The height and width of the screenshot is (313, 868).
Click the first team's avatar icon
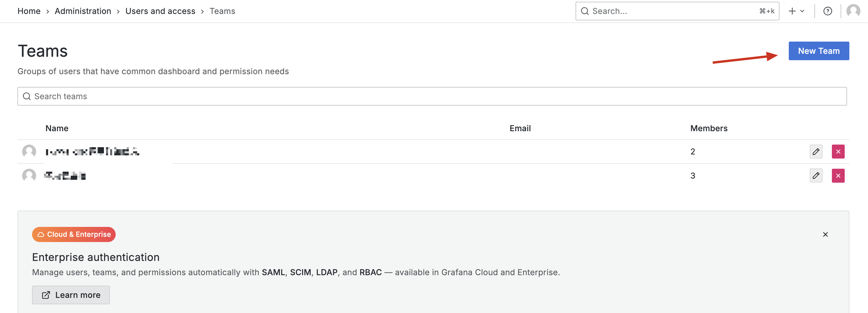point(29,152)
